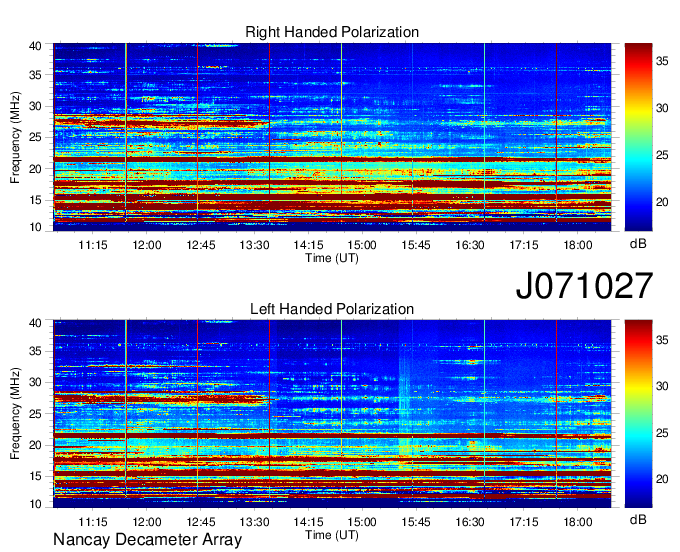
Task: Click the 17:15 tick on the bottom plot
Action: [x=524, y=522]
